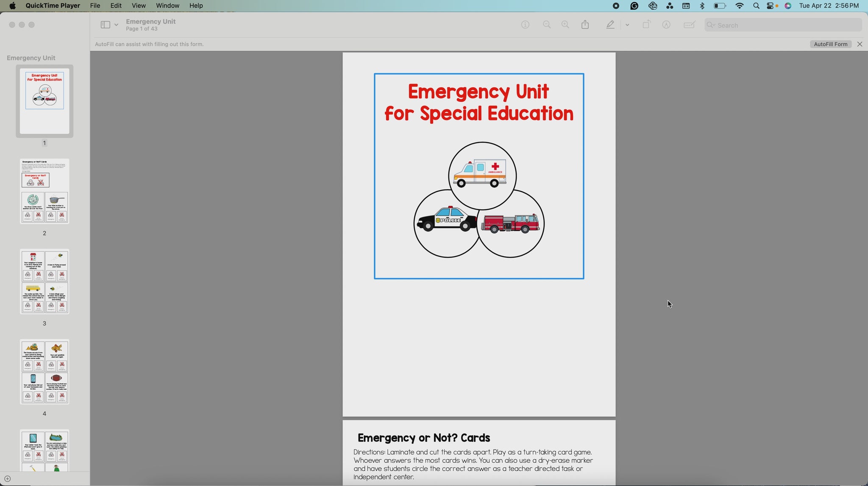Click the AutoFill Form button
Viewport: 868px width, 486px height.
point(830,44)
